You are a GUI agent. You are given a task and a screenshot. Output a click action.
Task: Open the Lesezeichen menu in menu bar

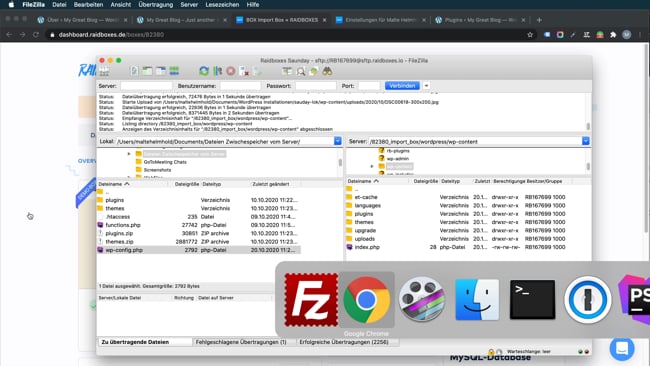click(x=222, y=5)
